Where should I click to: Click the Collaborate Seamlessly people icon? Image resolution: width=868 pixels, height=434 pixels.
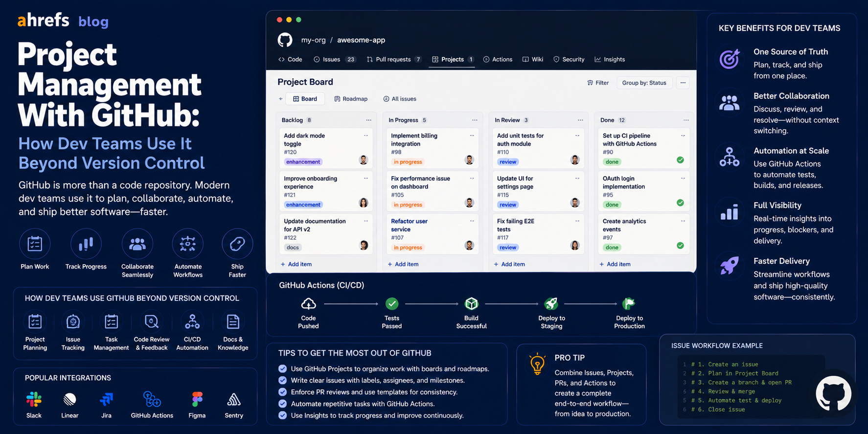pos(137,244)
